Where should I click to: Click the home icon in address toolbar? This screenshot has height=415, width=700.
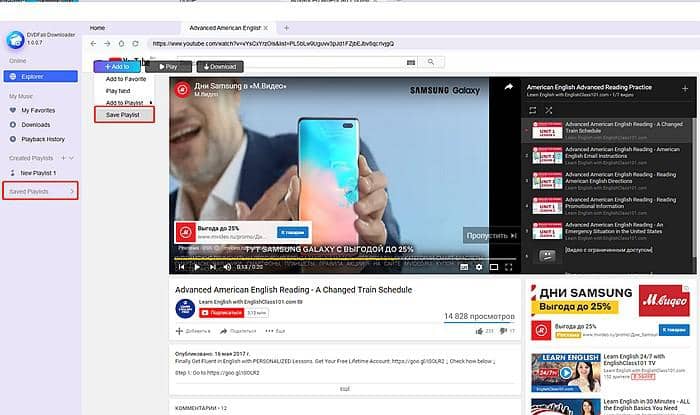tap(121, 44)
